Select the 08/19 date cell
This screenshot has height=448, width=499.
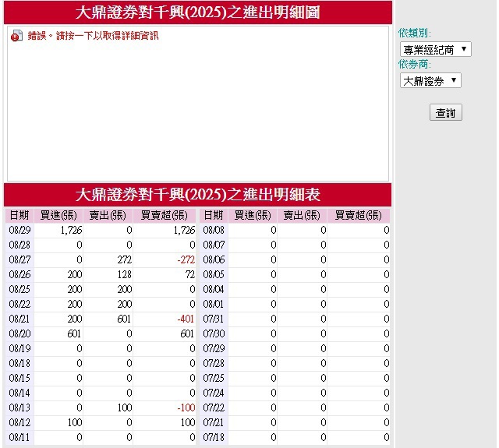[19, 348]
